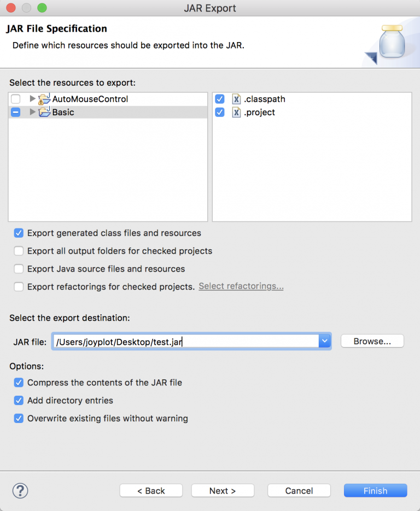Click the Basic project folder icon

(x=44, y=113)
